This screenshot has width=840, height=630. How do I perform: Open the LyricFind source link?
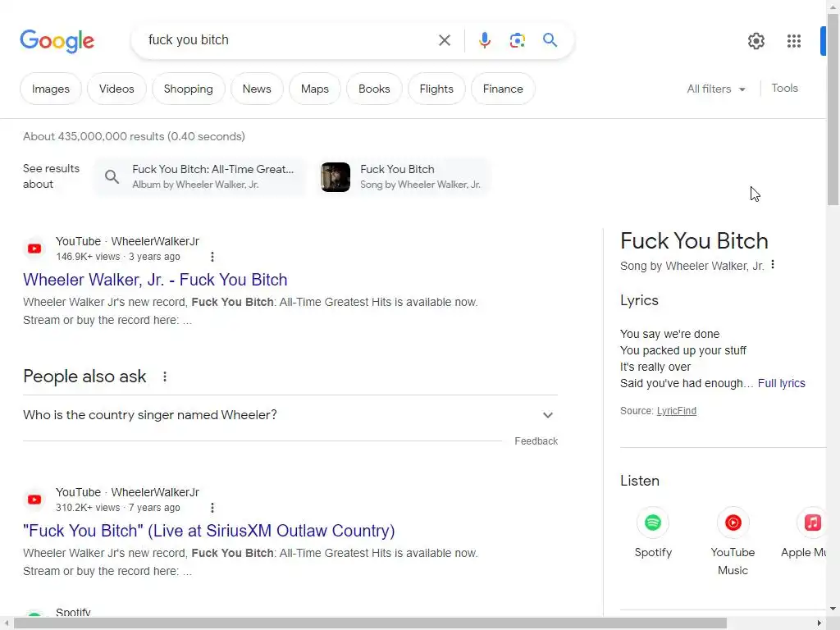[677, 411]
